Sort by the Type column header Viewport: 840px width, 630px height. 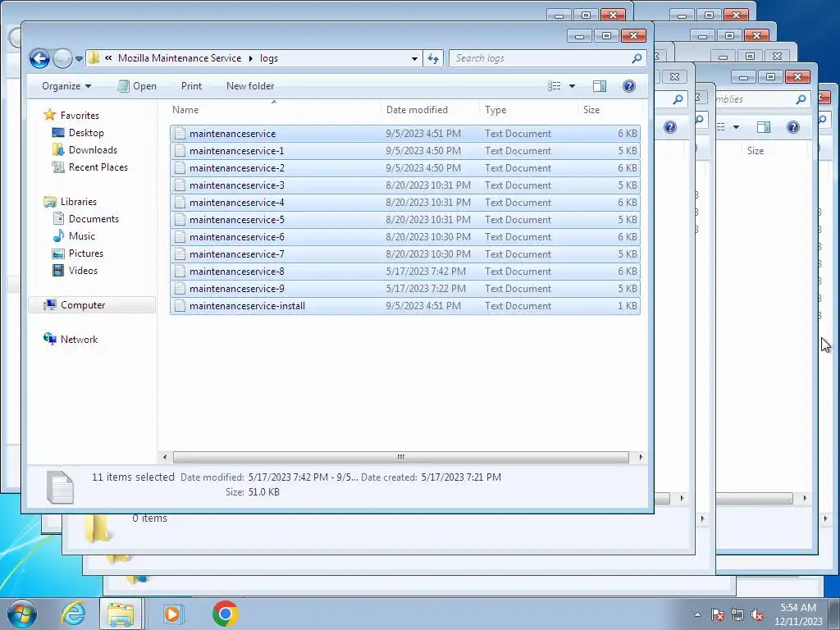pyautogui.click(x=529, y=110)
